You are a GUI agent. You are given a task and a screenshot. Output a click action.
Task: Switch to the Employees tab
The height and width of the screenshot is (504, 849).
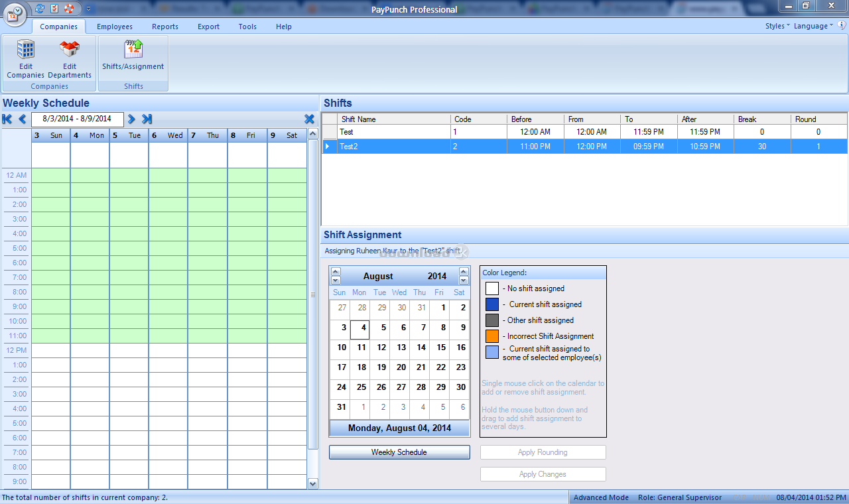point(115,27)
